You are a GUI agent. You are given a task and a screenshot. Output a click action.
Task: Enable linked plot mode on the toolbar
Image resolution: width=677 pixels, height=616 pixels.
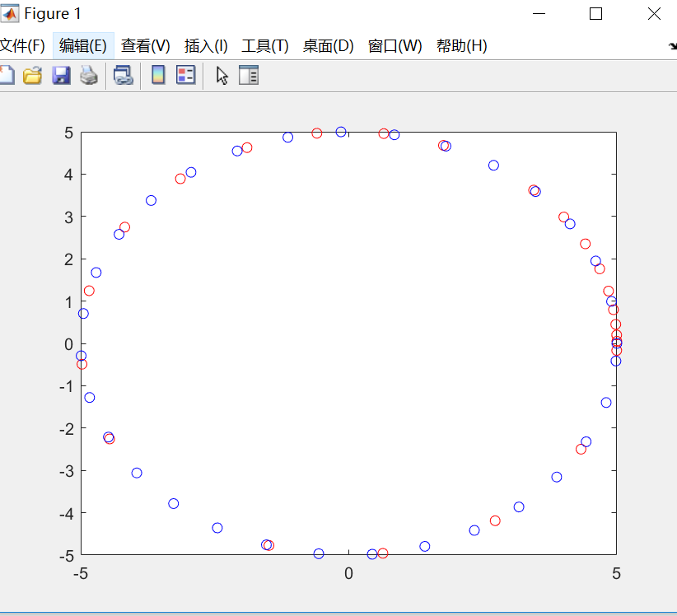tap(124, 75)
